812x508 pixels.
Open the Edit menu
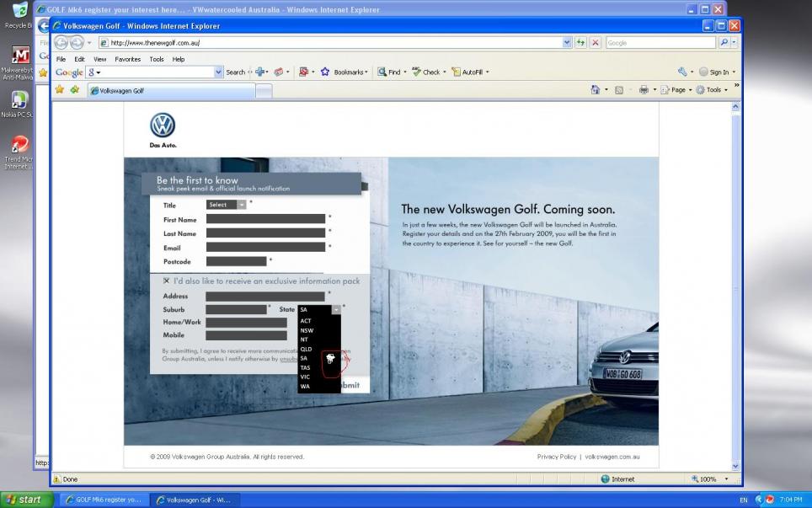pyautogui.click(x=79, y=59)
